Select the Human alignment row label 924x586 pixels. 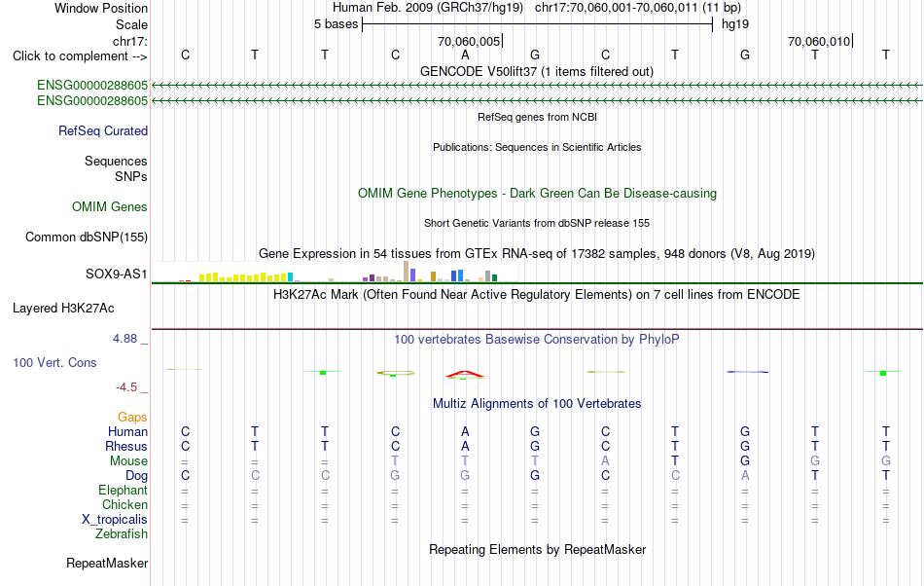(127, 431)
